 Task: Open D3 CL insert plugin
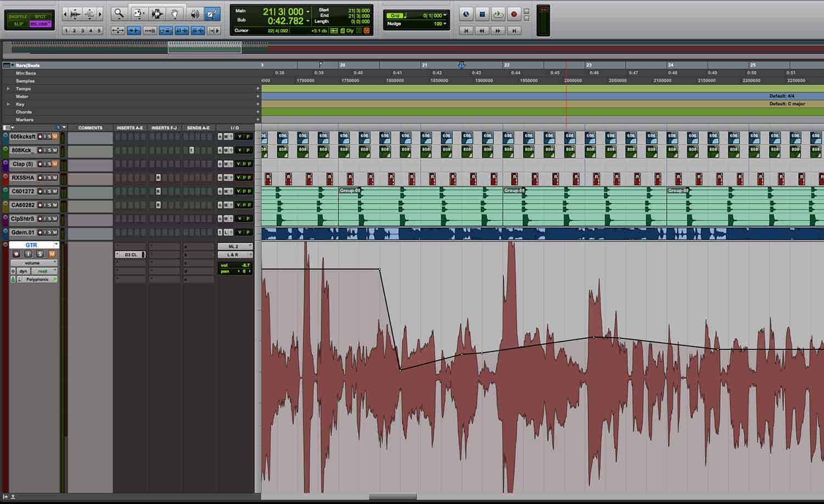pyautogui.click(x=130, y=255)
